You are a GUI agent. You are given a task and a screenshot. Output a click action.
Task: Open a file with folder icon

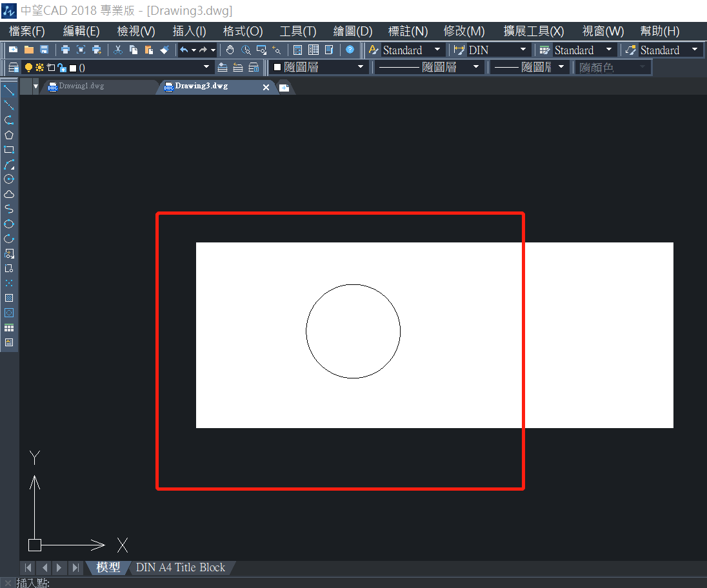click(29, 50)
